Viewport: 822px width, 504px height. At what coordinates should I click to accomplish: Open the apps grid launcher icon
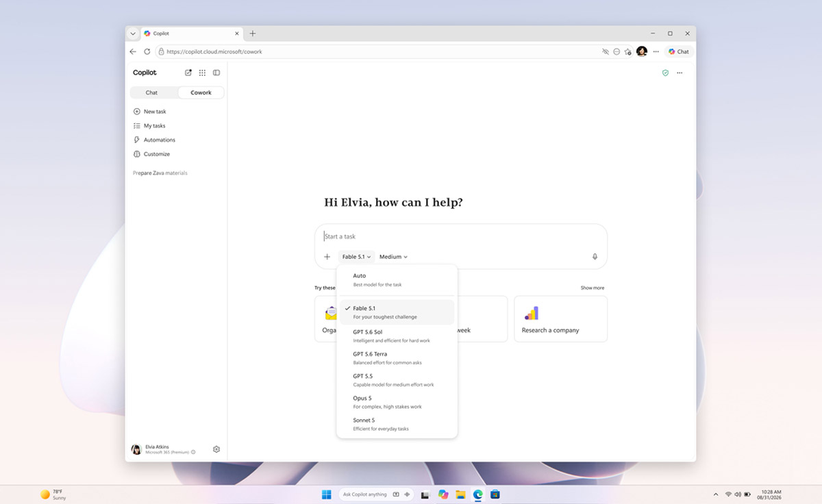pyautogui.click(x=202, y=73)
